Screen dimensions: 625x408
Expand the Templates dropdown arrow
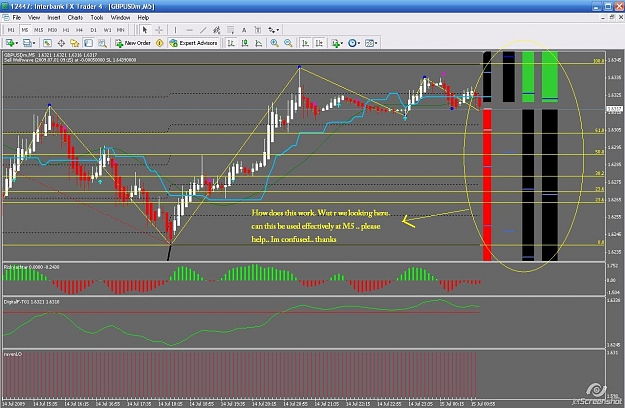(x=376, y=43)
